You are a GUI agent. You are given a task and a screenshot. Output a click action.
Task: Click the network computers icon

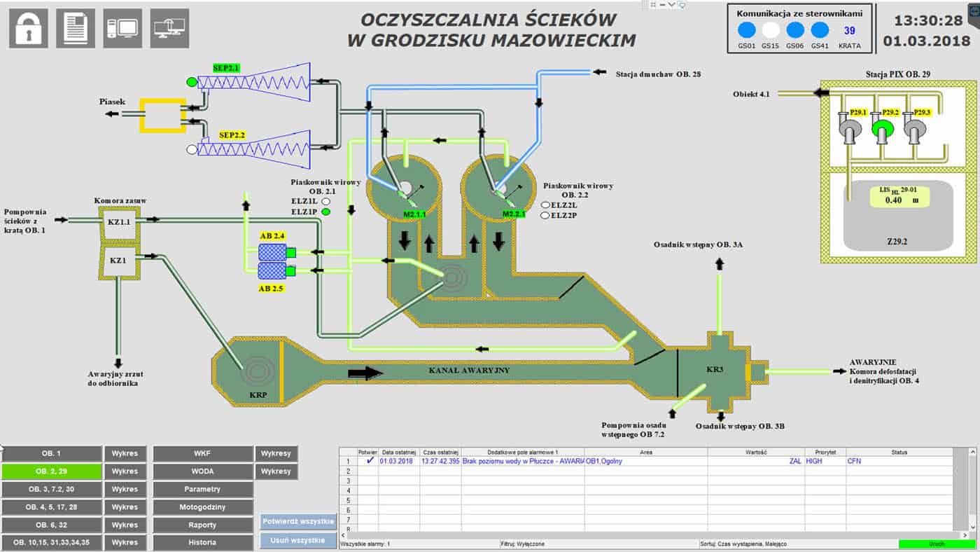169,29
